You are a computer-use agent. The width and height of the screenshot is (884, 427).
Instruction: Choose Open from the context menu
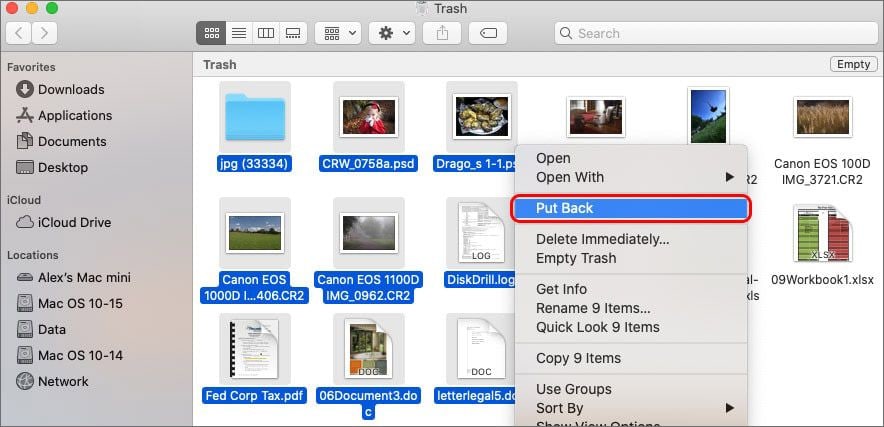(x=631, y=159)
